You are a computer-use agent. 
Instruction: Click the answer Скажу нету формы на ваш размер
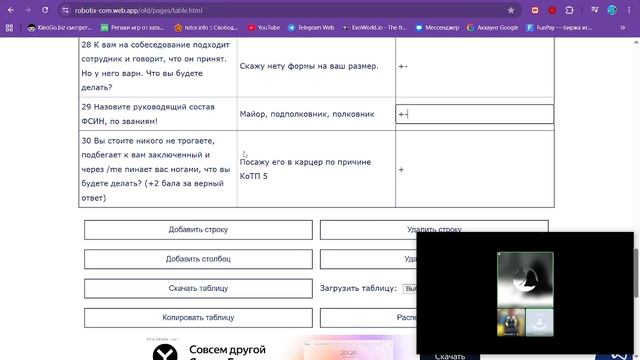tap(309, 66)
